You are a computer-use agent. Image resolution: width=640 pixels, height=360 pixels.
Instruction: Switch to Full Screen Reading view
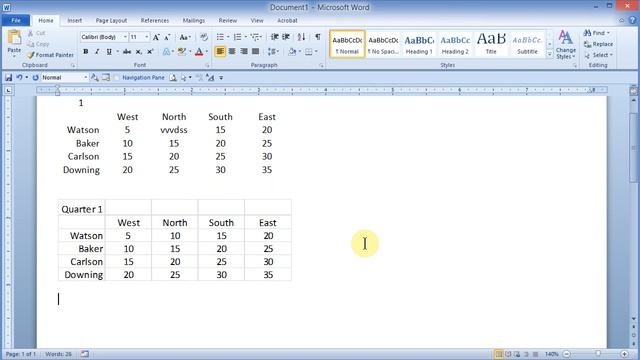pos(508,354)
